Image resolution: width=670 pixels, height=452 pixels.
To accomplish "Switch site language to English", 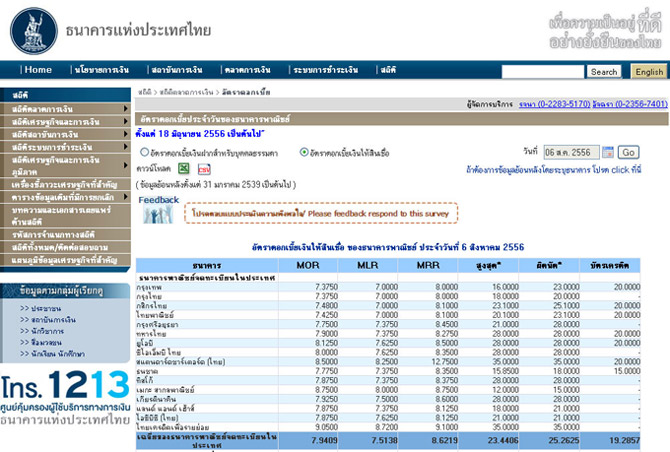I will (x=649, y=72).
